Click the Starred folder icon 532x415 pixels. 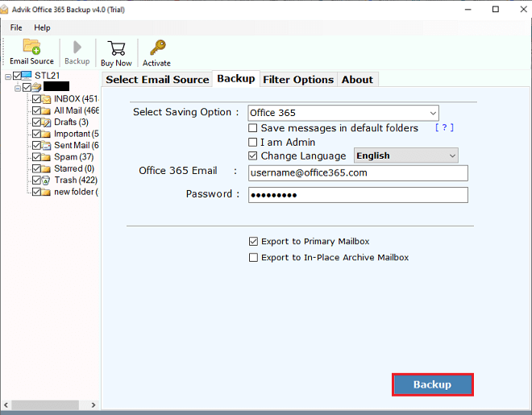46,168
